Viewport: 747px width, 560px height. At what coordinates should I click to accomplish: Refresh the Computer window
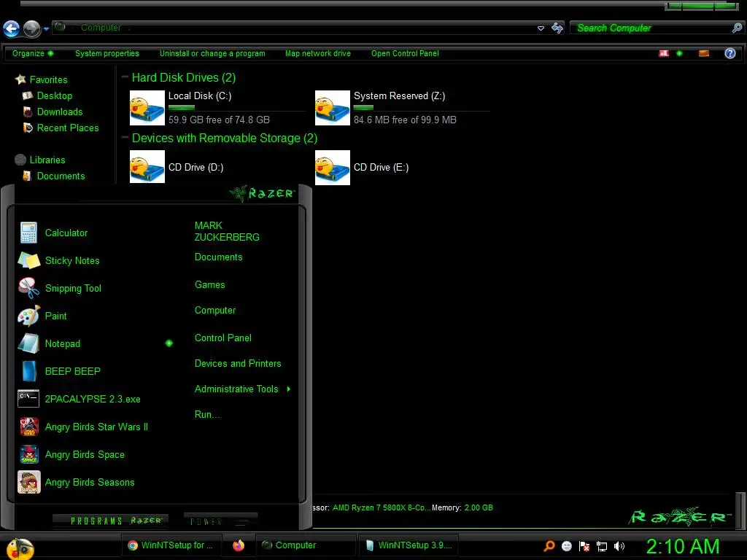pos(557,28)
